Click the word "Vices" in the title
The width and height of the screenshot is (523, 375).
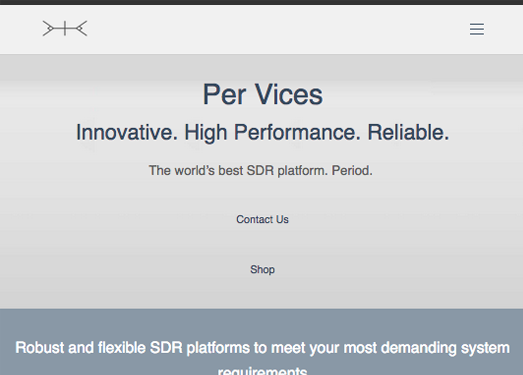[x=289, y=94]
